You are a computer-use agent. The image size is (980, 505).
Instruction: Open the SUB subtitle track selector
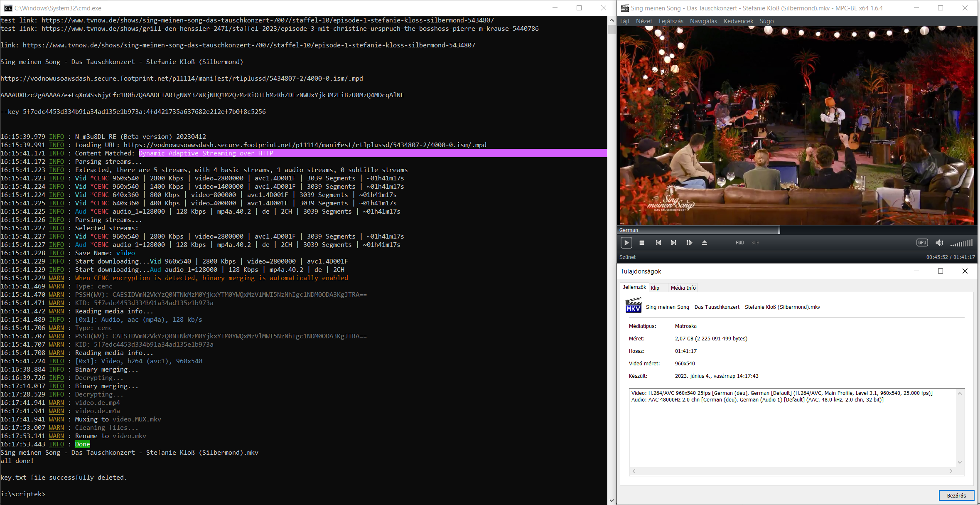[755, 243]
